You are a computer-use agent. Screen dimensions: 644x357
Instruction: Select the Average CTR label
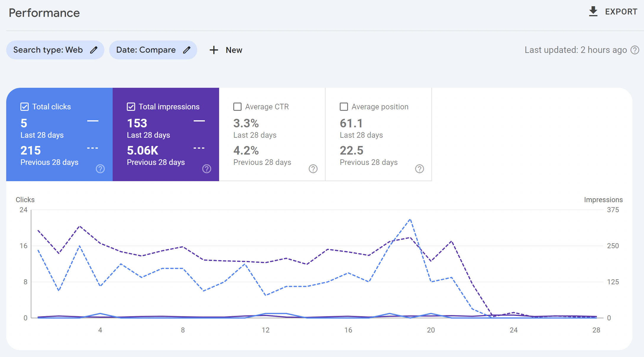267,107
